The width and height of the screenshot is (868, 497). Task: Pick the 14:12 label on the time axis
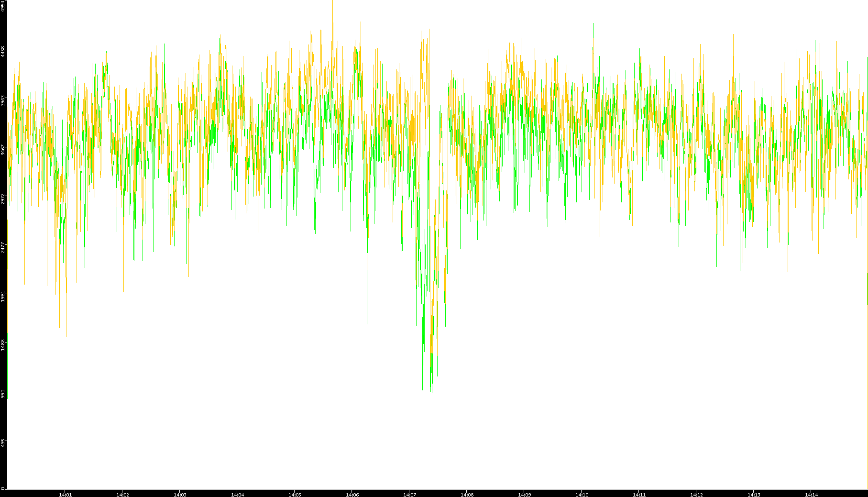click(x=696, y=495)
